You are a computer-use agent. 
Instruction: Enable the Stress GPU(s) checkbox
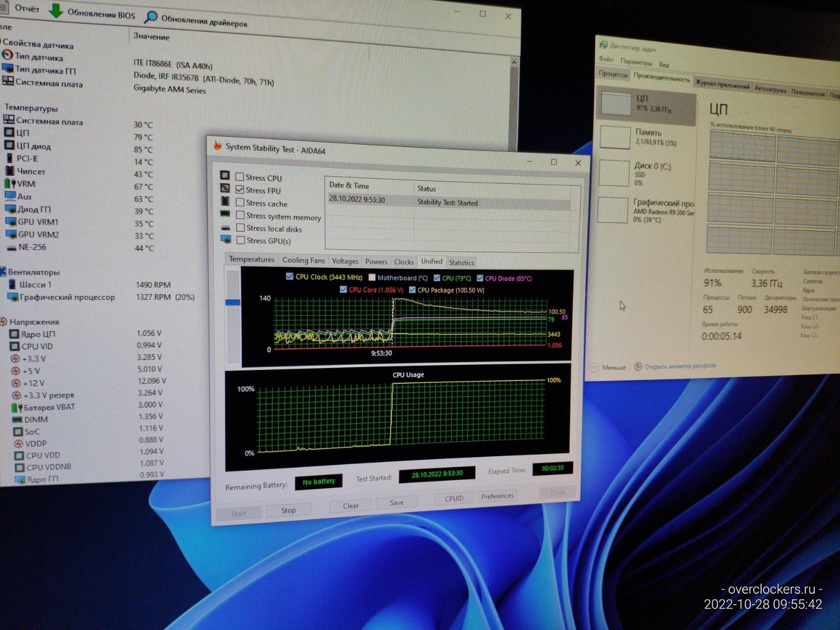(241, 240)
